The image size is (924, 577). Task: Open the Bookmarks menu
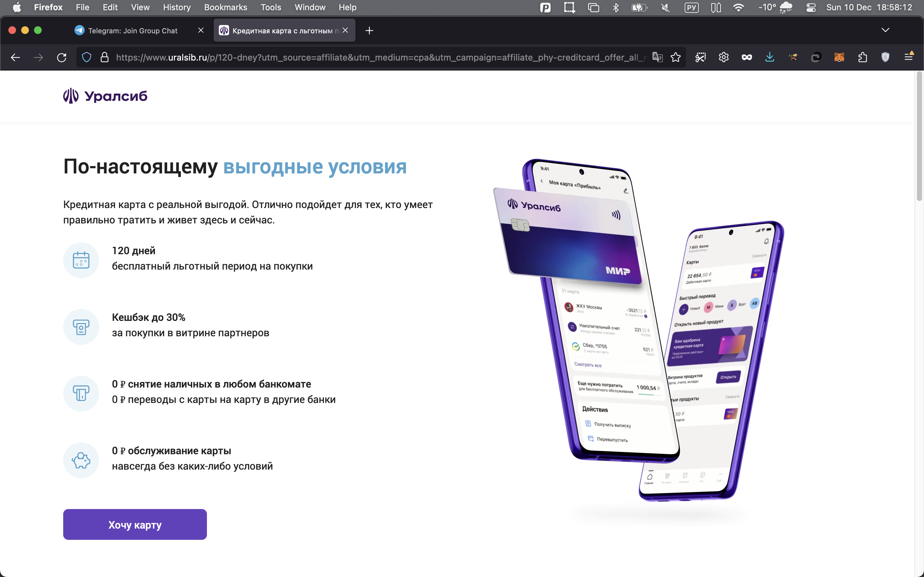[x=225, y=8]
